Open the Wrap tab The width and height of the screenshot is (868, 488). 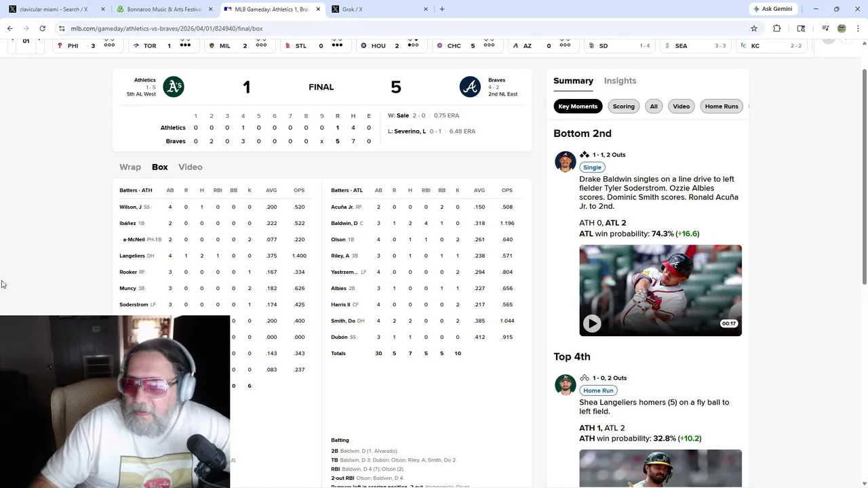[x=130, y=167]
